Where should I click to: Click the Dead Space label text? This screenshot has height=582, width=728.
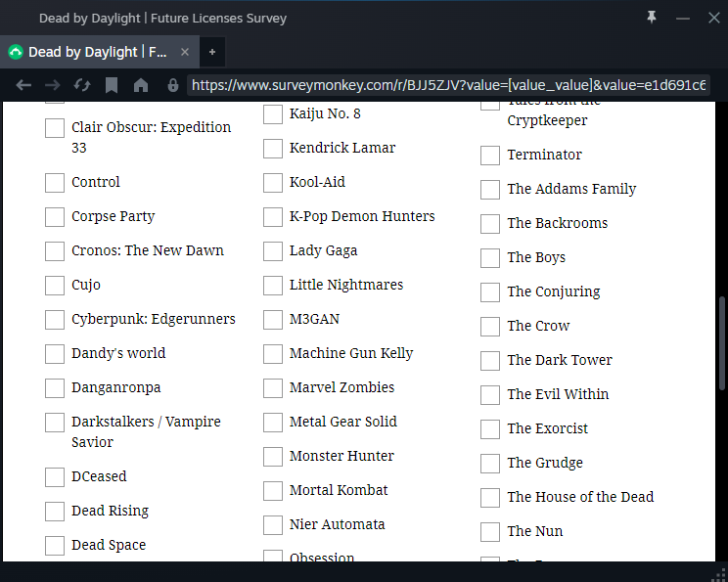(x=109, y=546)
